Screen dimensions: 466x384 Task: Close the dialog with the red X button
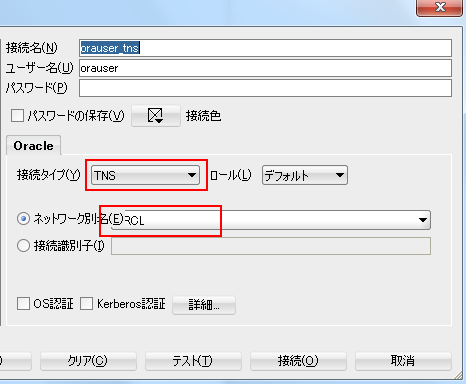point(440,7)
